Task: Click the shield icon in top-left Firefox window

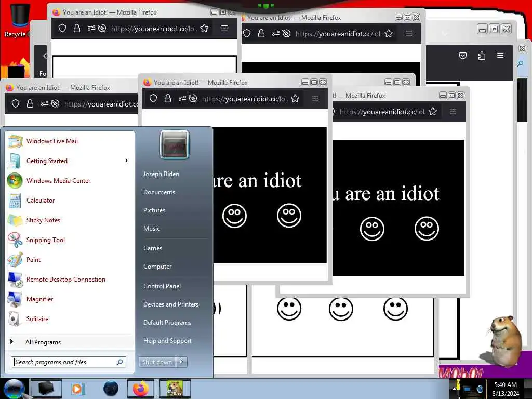Action: pos(62,29)
